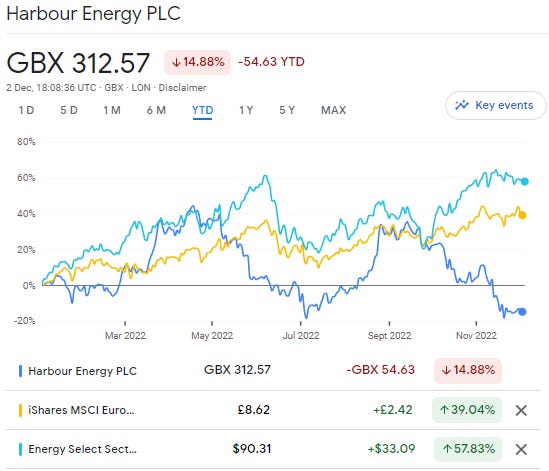Click the iShares MSCI Euro... row name
549x471 pixels.
point(81,410)
